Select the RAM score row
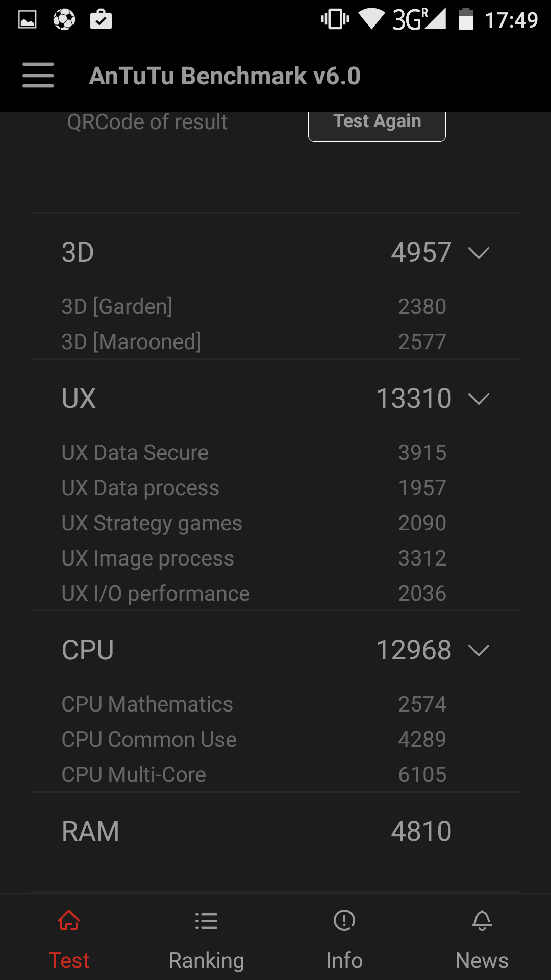 tap(275, 831)
